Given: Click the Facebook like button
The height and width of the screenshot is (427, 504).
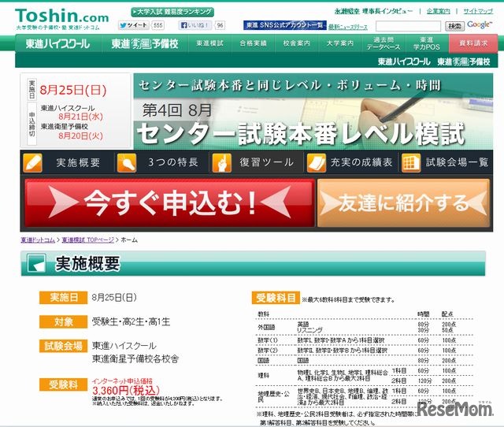Looking at the screenshot, I should tap(195, 25).
